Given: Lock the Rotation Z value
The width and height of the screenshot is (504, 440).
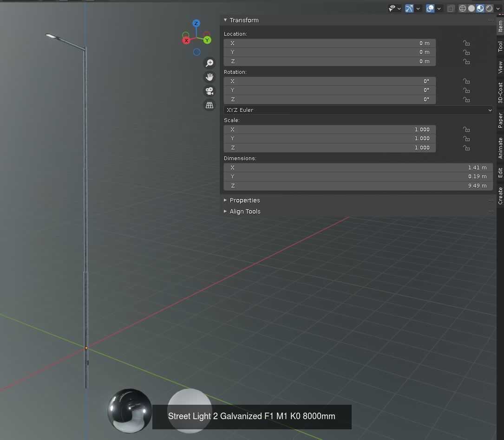Looking at the screenshot, I should tap(466, 100).
